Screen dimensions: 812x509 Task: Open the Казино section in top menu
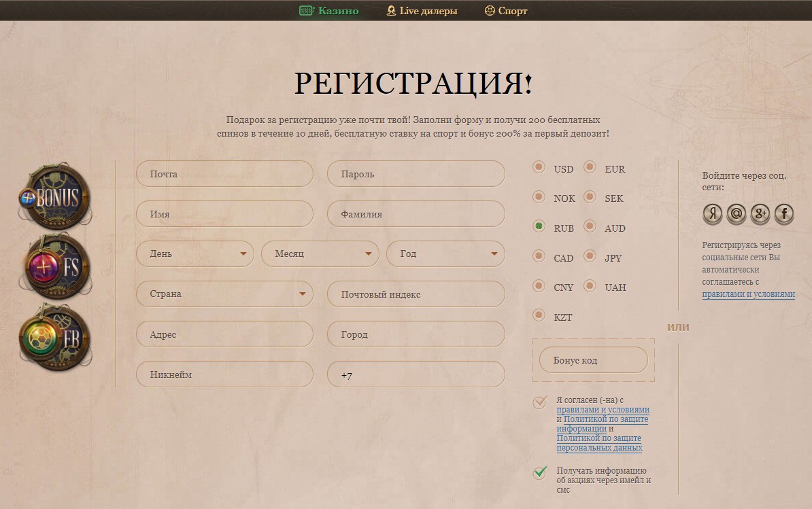(x=329, y=11)
